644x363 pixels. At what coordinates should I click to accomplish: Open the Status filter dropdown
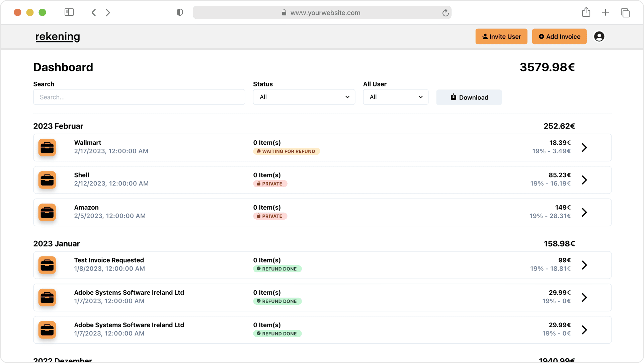pos(304,97)
